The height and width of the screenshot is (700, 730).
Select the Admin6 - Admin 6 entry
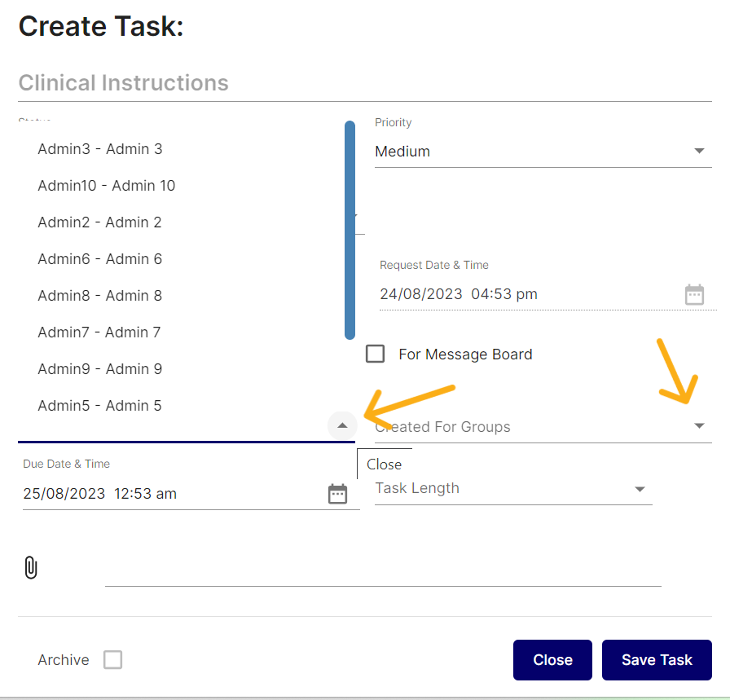pyautogui.click(x=100, y=259)
